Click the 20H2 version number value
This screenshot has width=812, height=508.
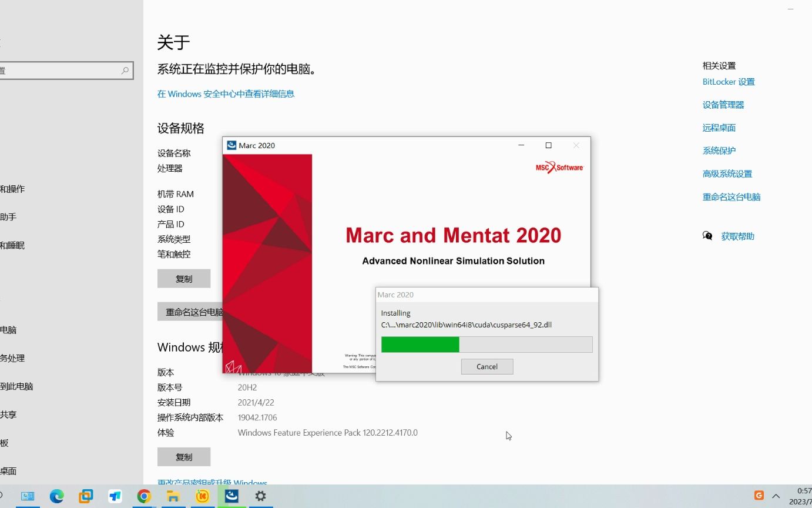(x=247, y=387)
